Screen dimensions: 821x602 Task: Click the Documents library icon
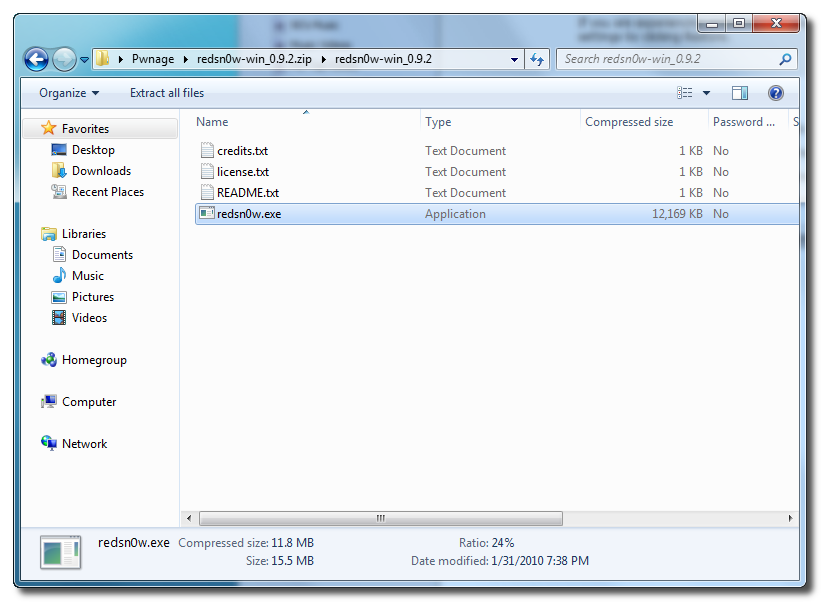59,254
